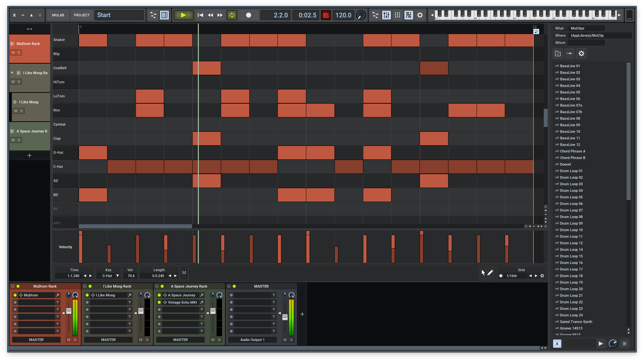
Task: Add a new track with plus button
Action: 29,155
